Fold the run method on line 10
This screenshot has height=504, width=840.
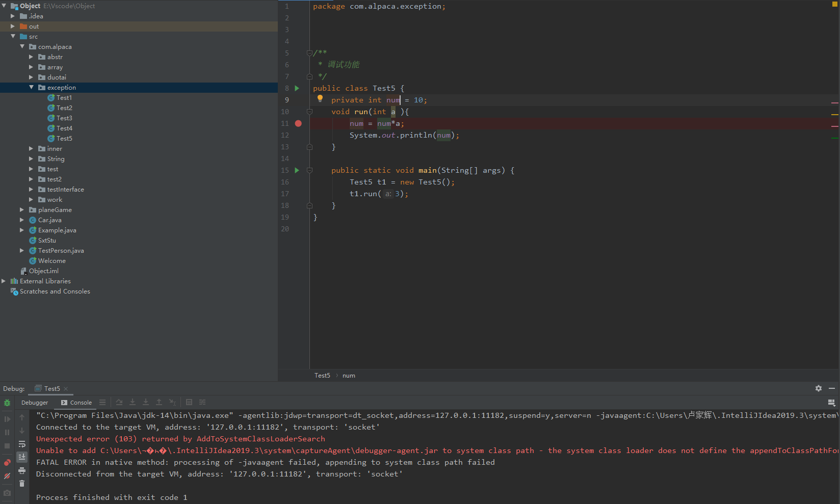309,112
